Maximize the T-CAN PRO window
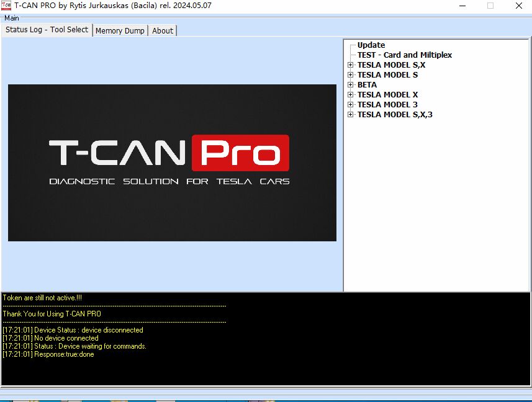Screen dimensions: 532x402 click(x=490, y=6)
